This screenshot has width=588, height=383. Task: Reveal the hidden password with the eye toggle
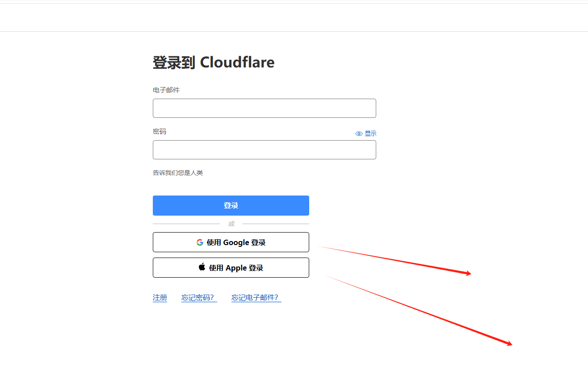tap(359, 133)
